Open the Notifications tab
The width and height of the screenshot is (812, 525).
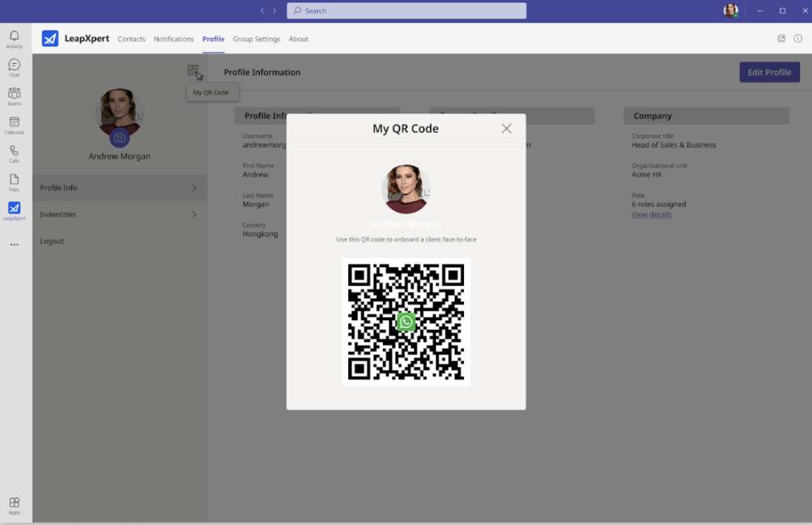(x=174, y=39)
